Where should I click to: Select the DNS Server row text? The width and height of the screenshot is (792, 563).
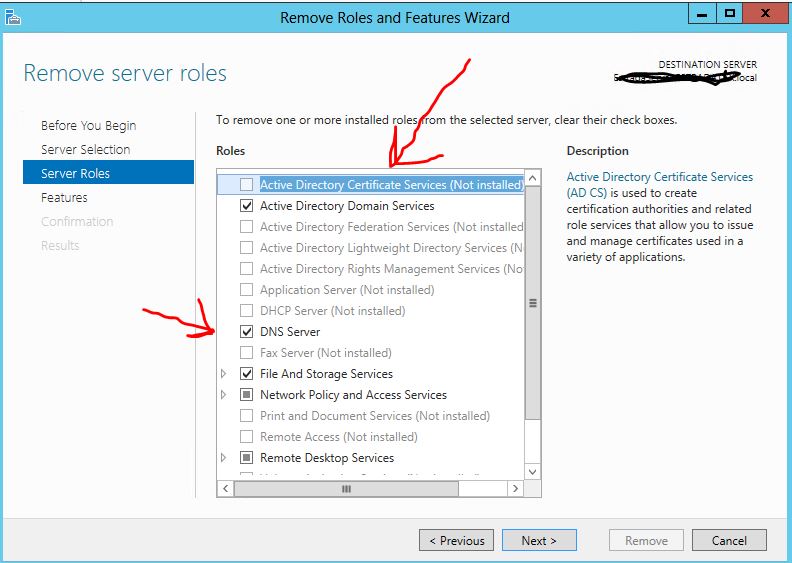[290, 332]
